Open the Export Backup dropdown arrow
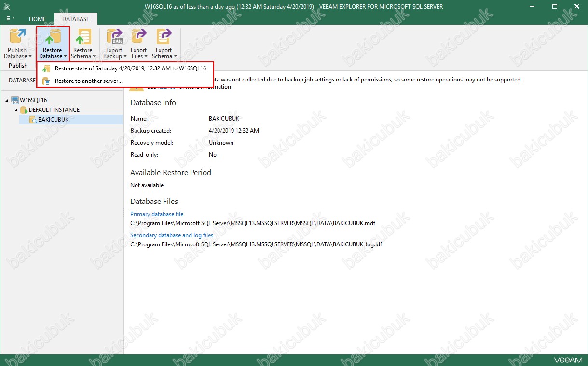 click(125, 56)
